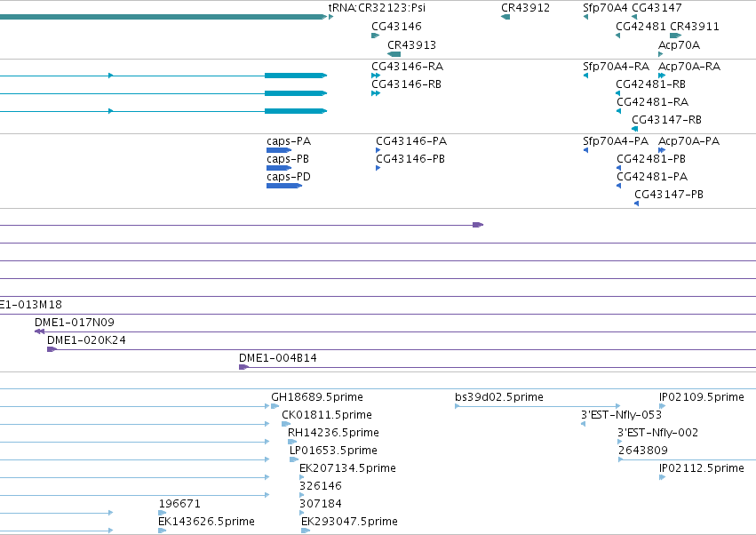
Task: Click the CR43913 gene glyph label
Action: [411, 44]
